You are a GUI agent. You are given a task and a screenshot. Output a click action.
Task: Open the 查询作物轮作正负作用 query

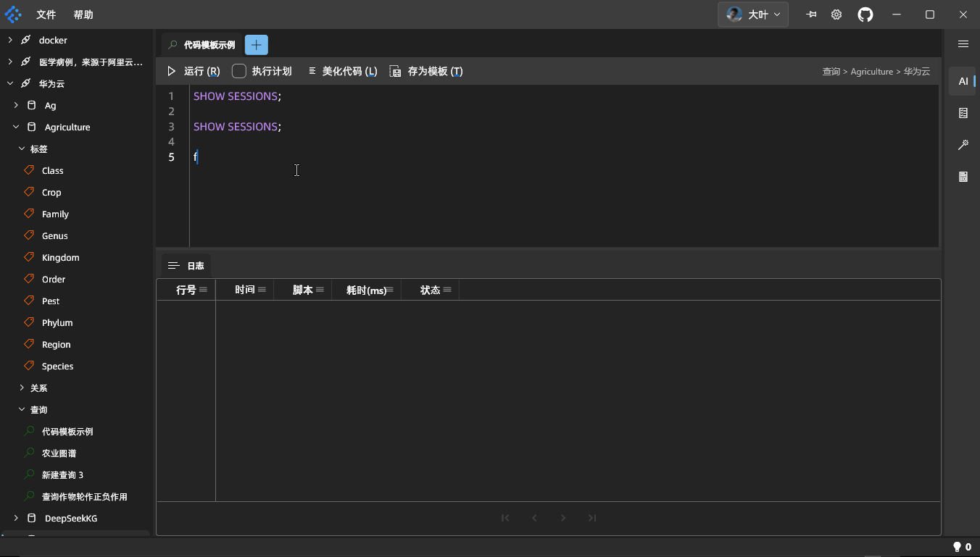click(x=85, y=497)
